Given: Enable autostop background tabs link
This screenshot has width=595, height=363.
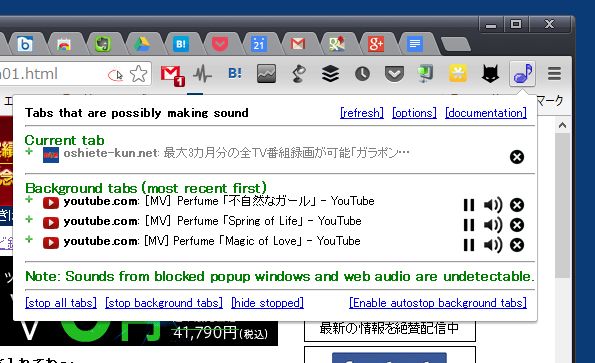Looking at the screenshot, I should [x=438, y=303].
